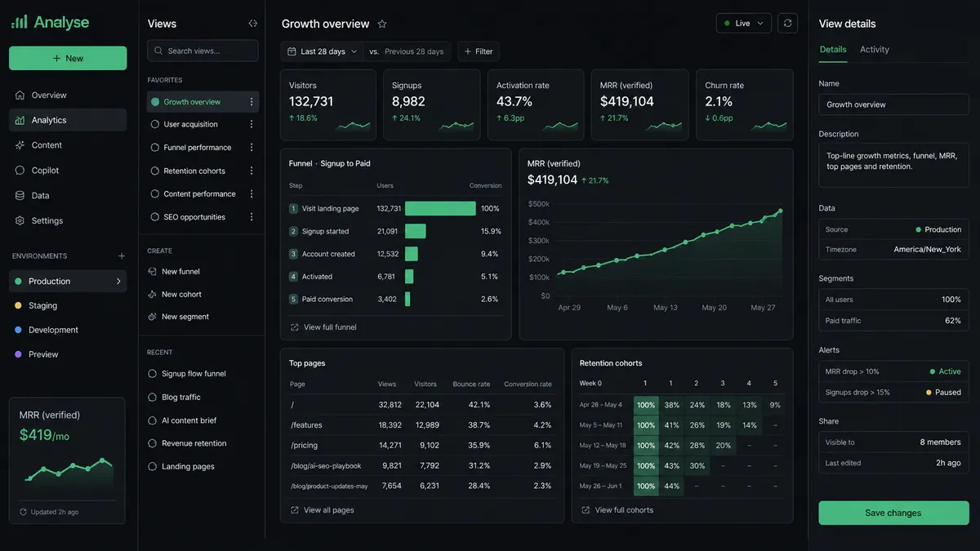Click the New segment icon
The height and width of the screenshot is (551, 980).
[153, 317]
